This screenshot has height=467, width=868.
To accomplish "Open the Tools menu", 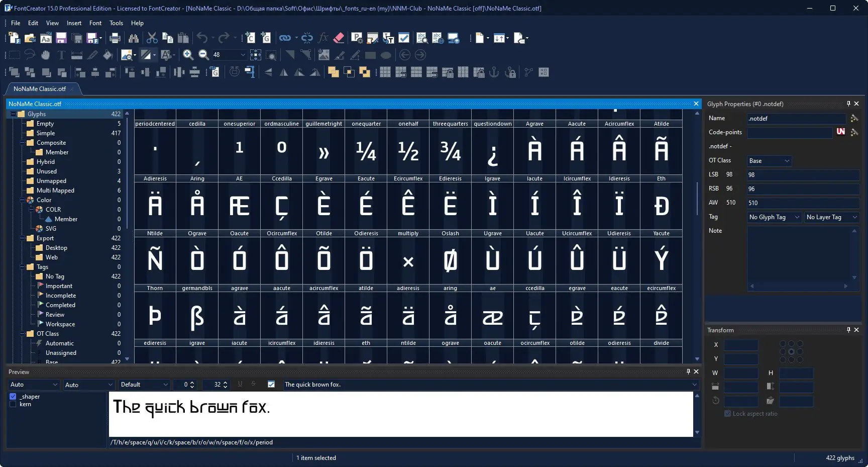I will [x=116, y=23].
